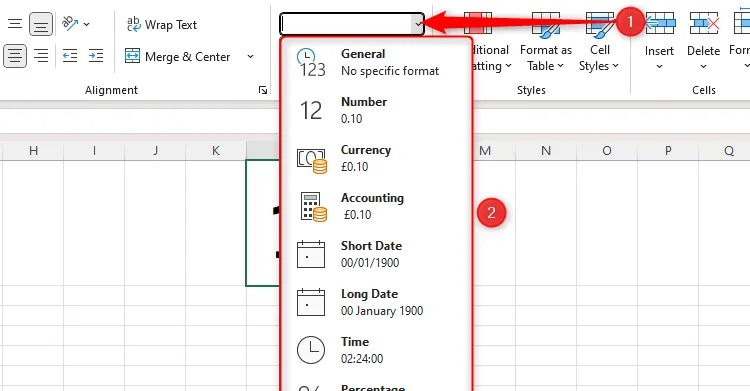Screen dimensions: 750x391
Task: Select the column P header
Action: pyautogui.click(x=668, y=151)
